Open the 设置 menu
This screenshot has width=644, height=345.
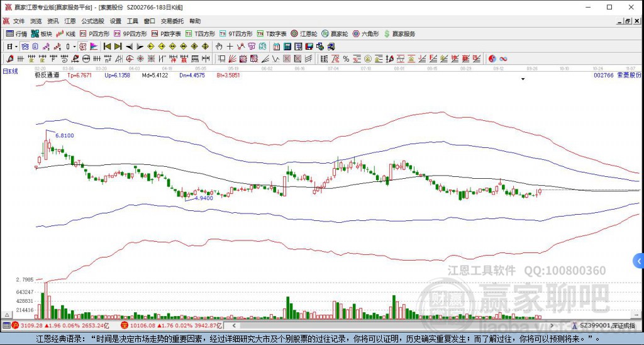pyautogui.click(x=116, y=21)
